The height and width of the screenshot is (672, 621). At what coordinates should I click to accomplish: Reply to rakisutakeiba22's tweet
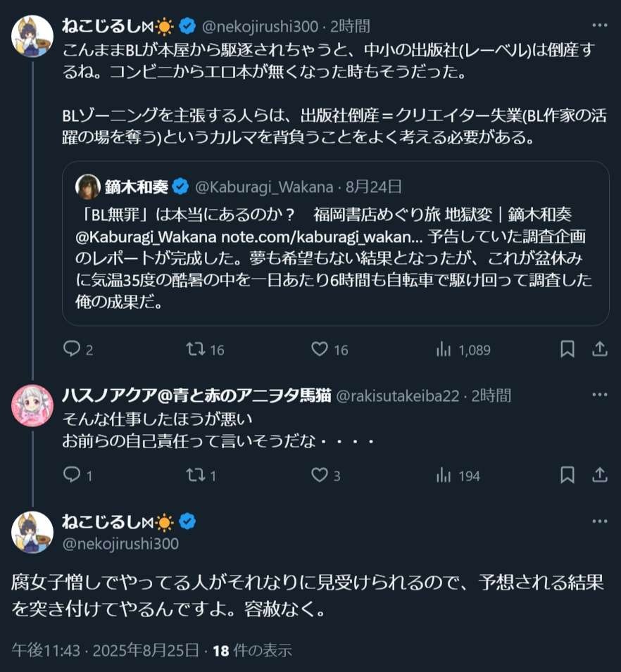pos(73,476)
